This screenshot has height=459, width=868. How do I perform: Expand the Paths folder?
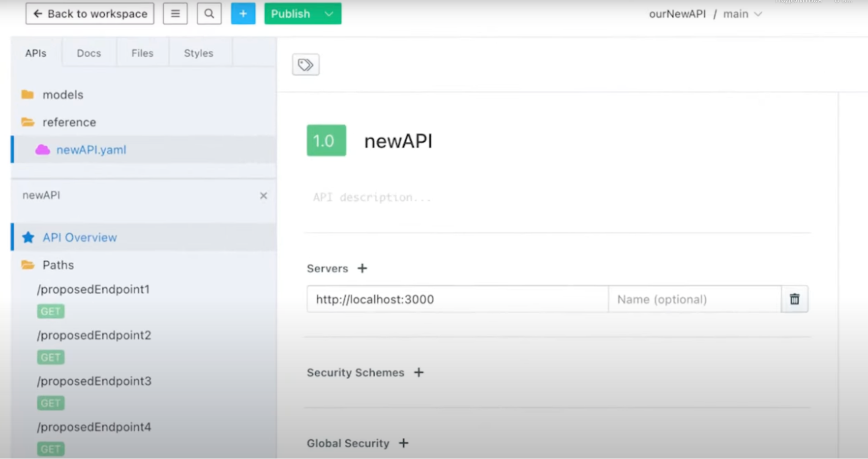(x=57, y=265)
